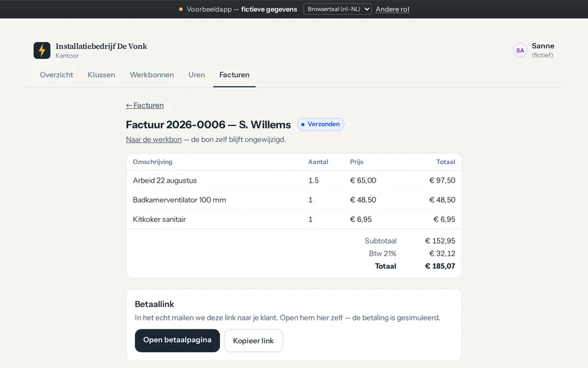Viewport: 588px width, 368px height.
Task: Click the Voorbeeldapp fictieve gegevens banner text
Action: tap(241, 9)
